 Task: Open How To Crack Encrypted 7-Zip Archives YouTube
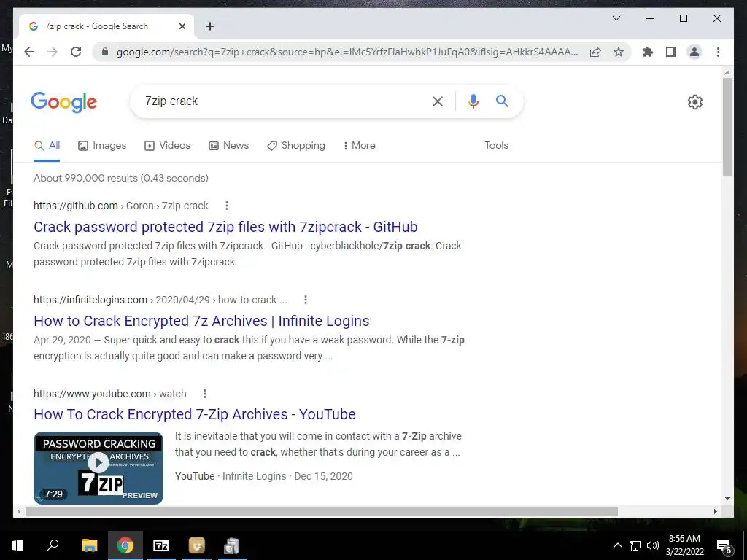tap(194, 414)
